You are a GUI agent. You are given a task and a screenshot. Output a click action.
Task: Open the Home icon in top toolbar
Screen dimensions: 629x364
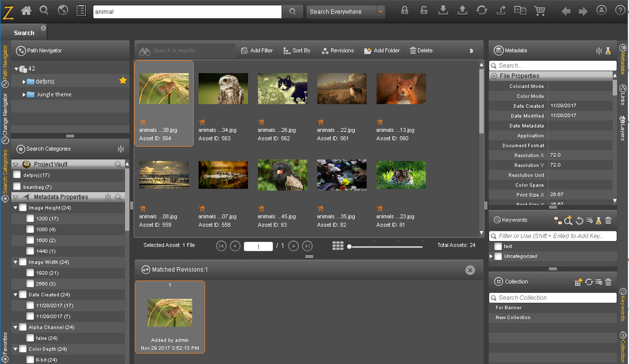[x=26, y=10]
